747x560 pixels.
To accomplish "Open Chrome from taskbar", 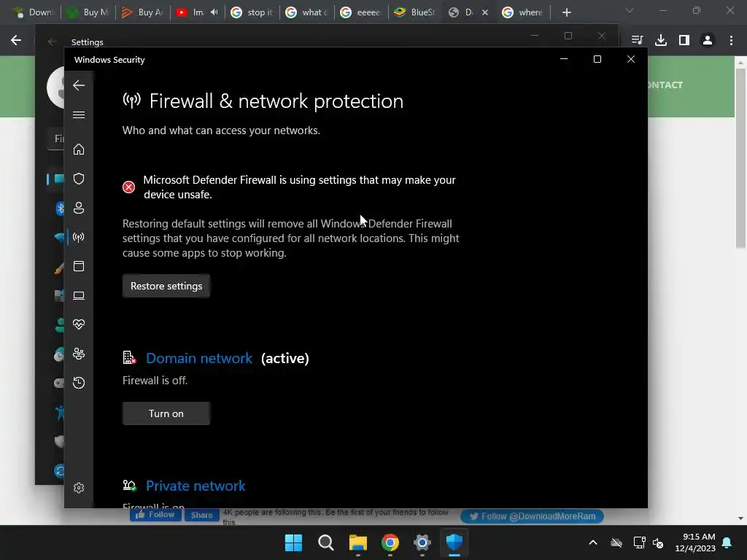I will pyautogui.click(x=390, y=542).
